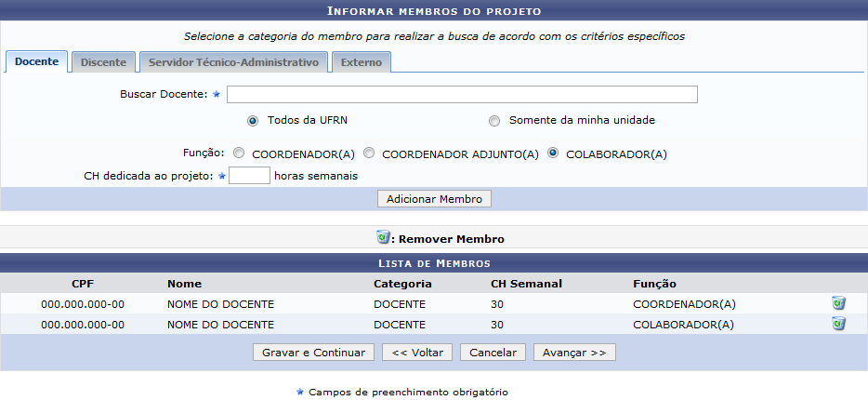Viewport: 868px width, 400px height.
Task: Choose COLABORADOR(A) as Função
Action: [x=552, y=153]
